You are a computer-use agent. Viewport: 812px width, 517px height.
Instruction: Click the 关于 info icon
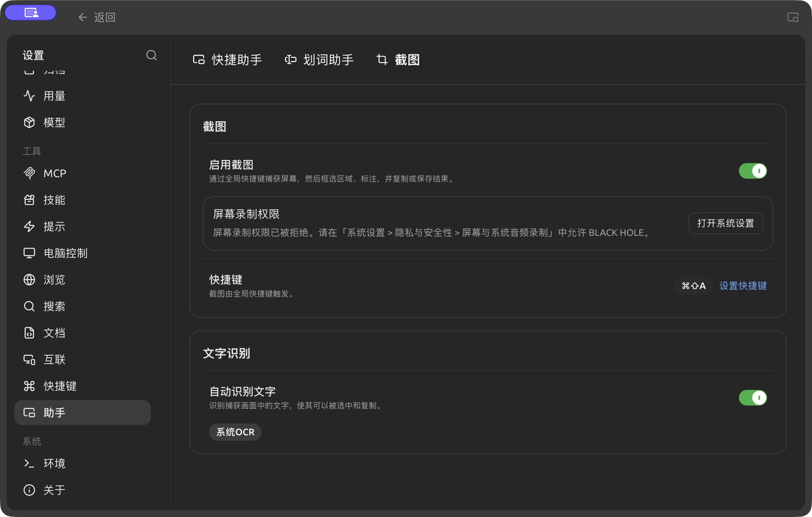pyautogui.click(x=29, y=490)
